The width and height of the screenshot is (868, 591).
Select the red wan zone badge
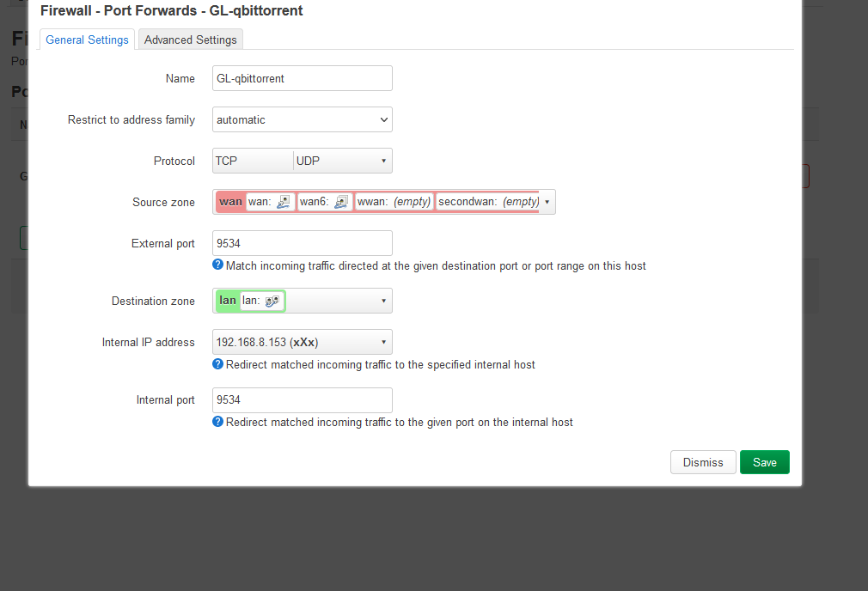pos(230,202)
